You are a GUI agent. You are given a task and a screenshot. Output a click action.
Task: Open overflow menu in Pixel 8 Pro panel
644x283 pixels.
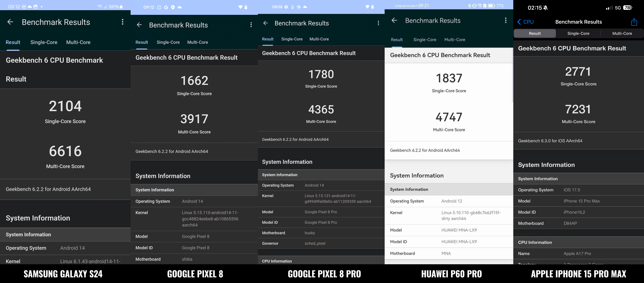378,23
